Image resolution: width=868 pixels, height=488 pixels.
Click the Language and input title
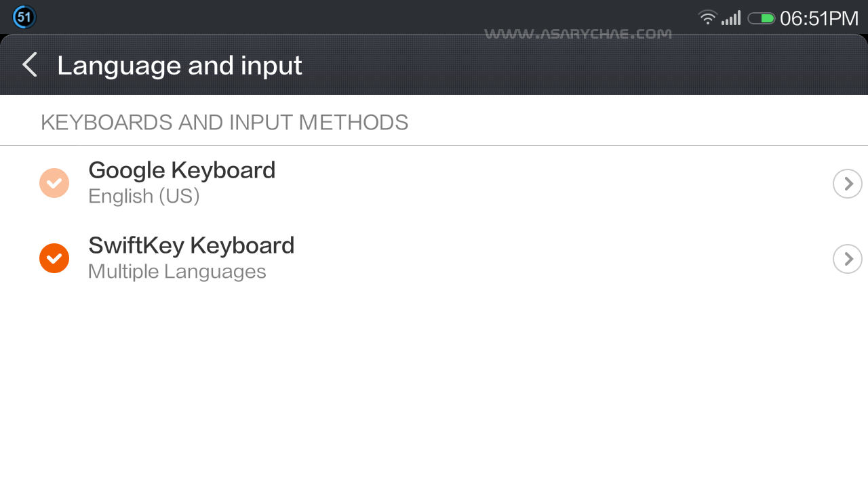pyautogui.click(x=180, y=66)
